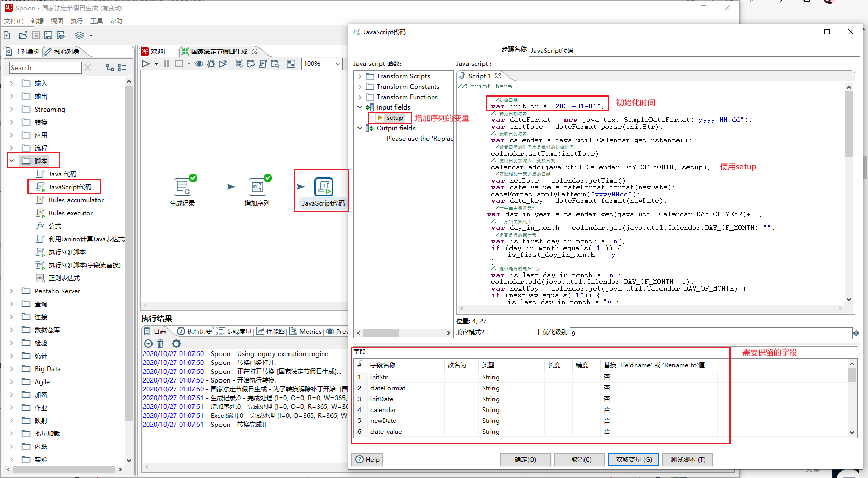Click the Help button in dialog
868x478 pixels.
pos(367,459)
